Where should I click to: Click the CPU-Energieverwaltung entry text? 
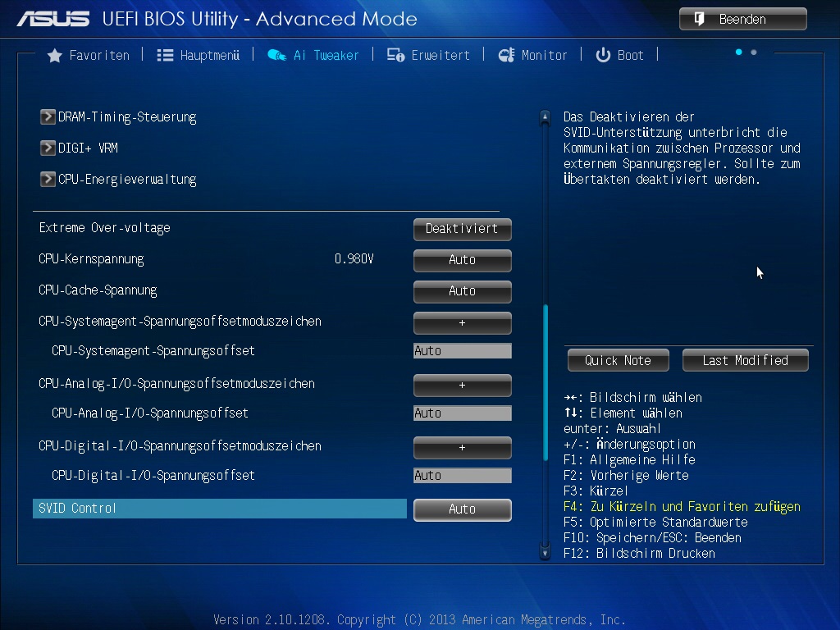(127, 179)
